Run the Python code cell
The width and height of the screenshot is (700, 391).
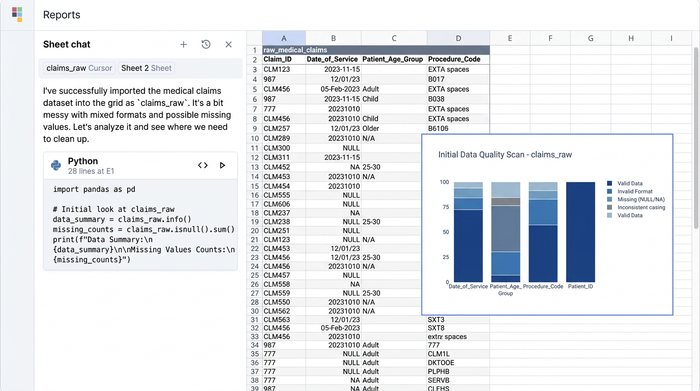222,165
